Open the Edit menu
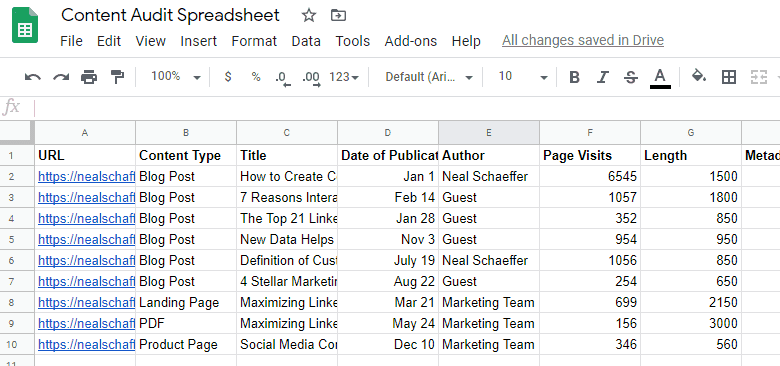 [x=109, y=41]
